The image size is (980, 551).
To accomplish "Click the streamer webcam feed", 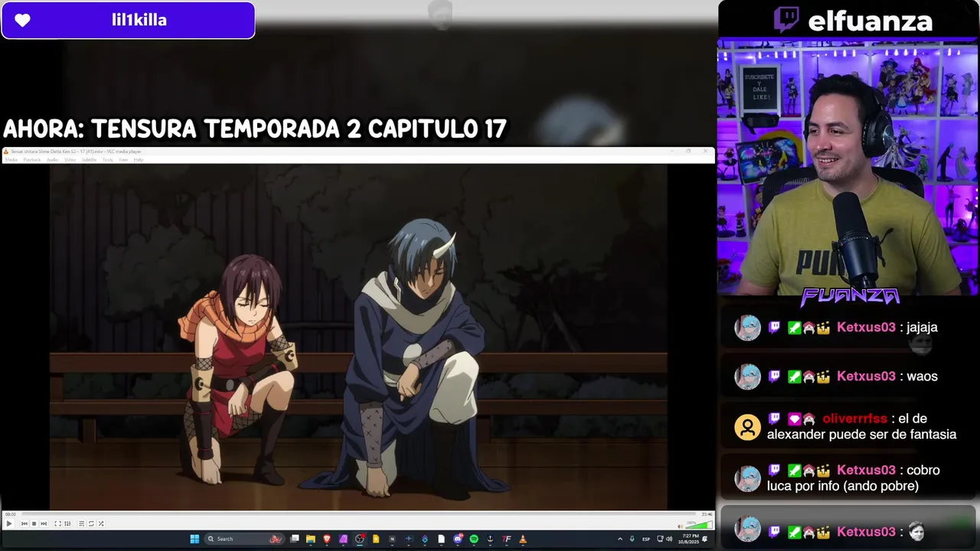I will tap(848, 170).
